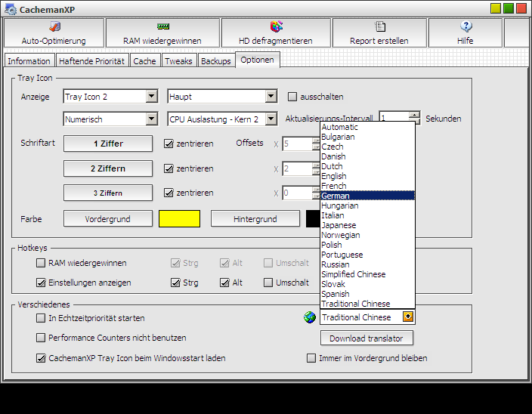Screen dimensions: 532x414
Task: Select Hungarian in language list
Action: (x=367, y=205)
